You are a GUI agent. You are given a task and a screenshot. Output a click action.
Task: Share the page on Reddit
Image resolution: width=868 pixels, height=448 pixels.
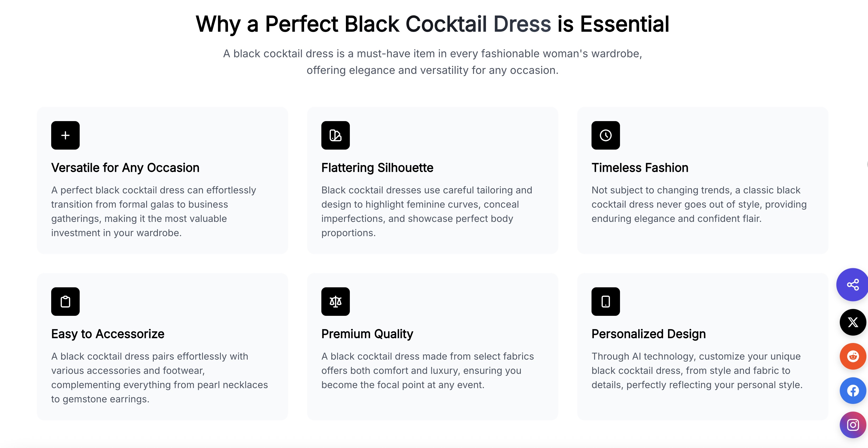(853, 356)
